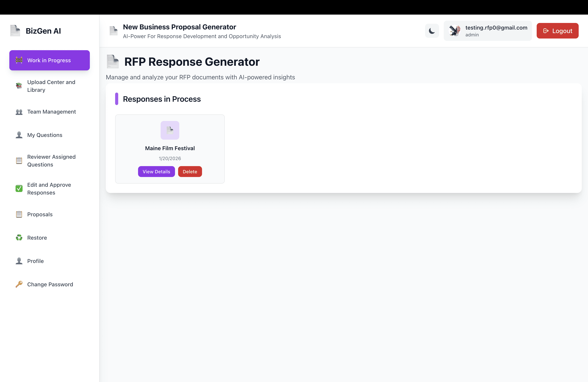Delete the Maine Film Festival response
Image resolution: width=588 pixels, height=382 pixels.
point(190,172)
